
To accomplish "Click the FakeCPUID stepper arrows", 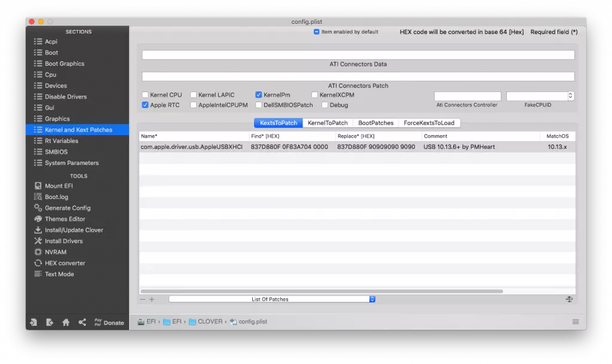I will tap(571, 96).
